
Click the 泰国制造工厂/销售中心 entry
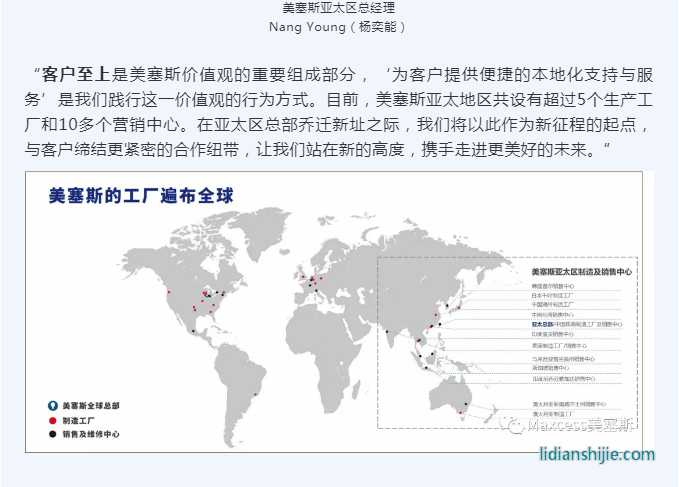coord(559,345)
